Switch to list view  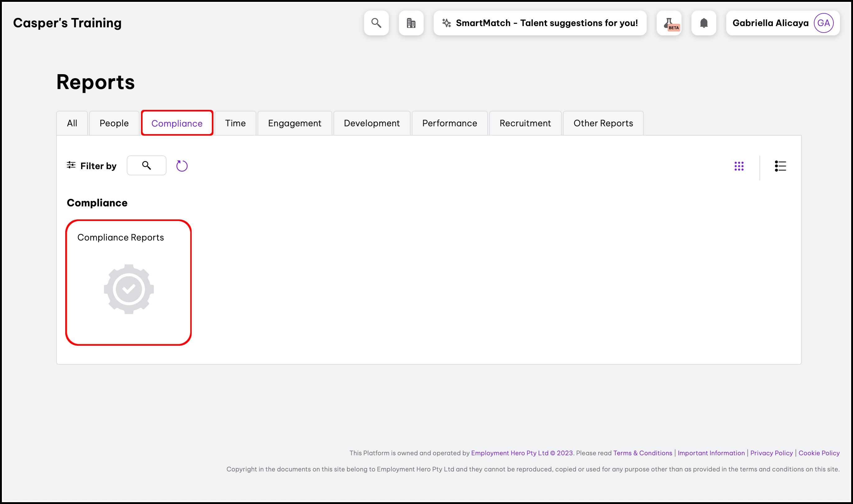pos(780,166)
